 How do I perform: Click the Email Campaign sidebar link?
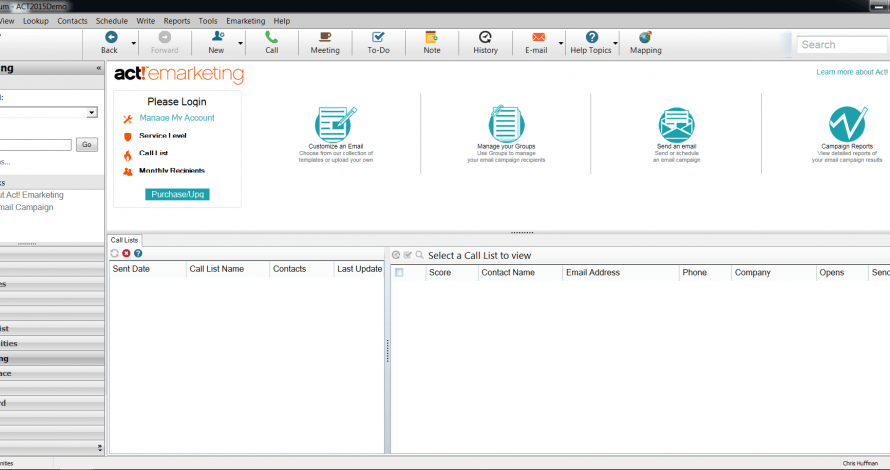pyautogui.click(x=27, y=207)
